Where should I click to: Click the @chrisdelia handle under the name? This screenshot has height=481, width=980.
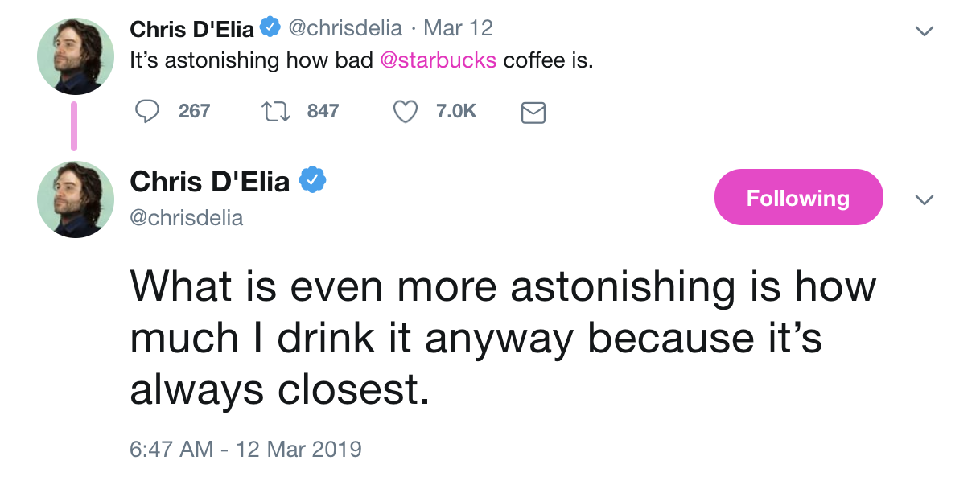[186, 216]
